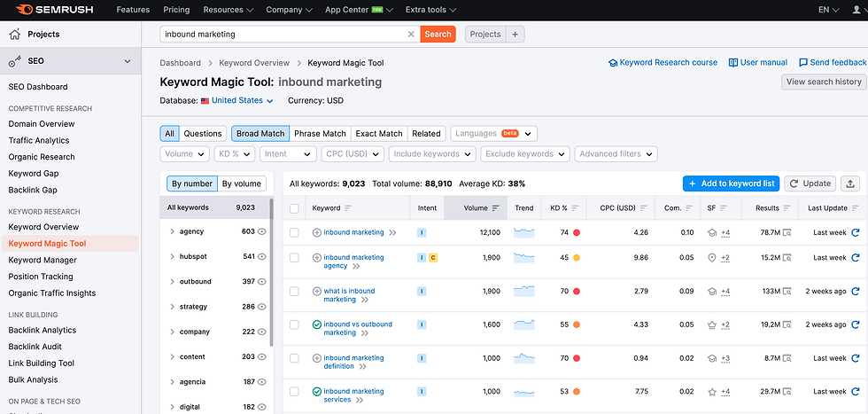Click SERP features icon for 133M row

(712, 291)
